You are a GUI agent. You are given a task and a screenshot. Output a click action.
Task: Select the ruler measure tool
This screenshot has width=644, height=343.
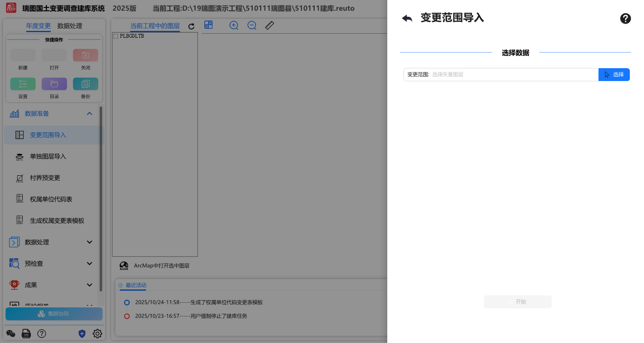(270, 25)
